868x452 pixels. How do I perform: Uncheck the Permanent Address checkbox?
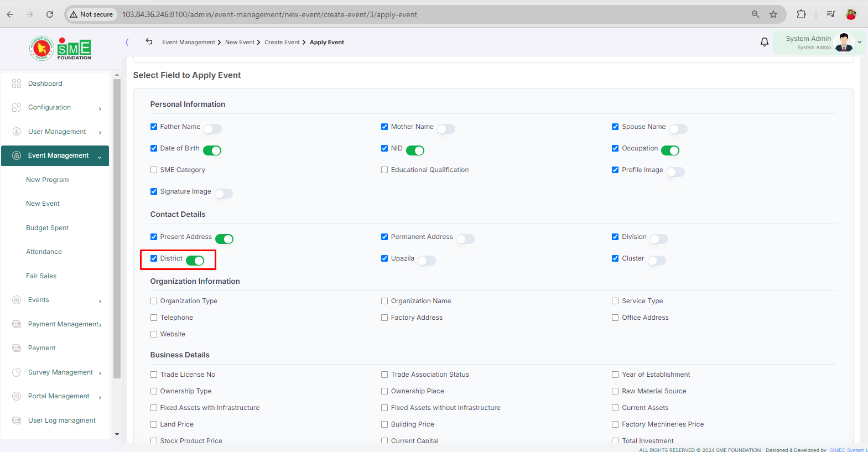click(x=384, y=237)
